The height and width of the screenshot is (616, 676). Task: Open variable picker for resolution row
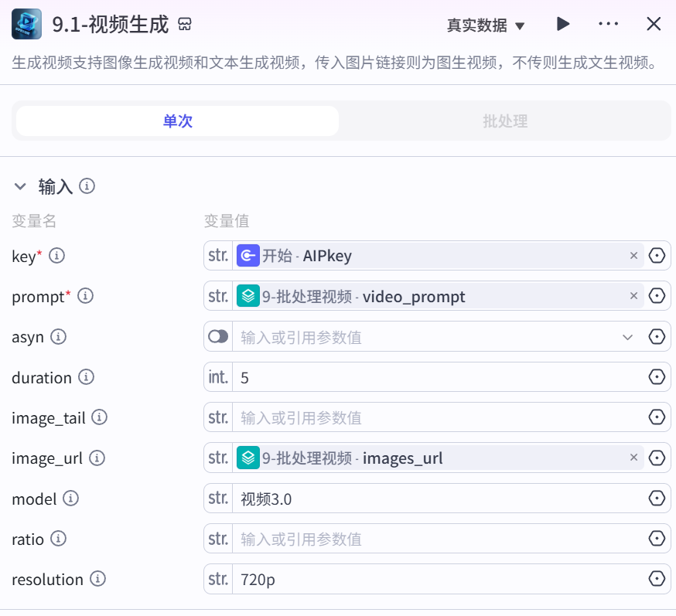pyautogui.click(x=657, y=579)
